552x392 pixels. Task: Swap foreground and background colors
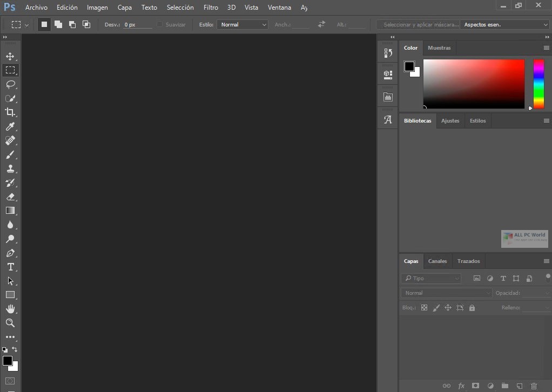15,349
